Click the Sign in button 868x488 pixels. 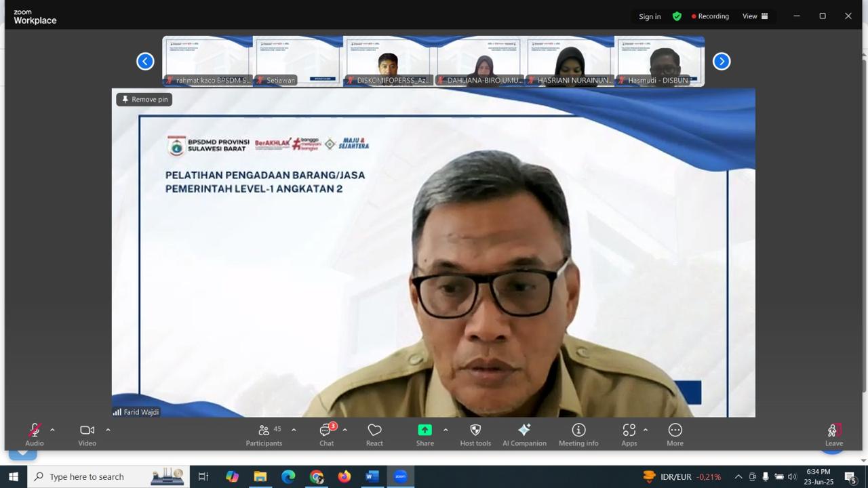pos(650,16)
